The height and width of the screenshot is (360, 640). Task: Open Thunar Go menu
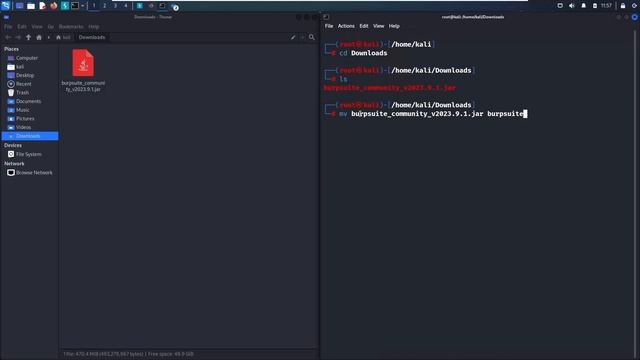(51, 27)
